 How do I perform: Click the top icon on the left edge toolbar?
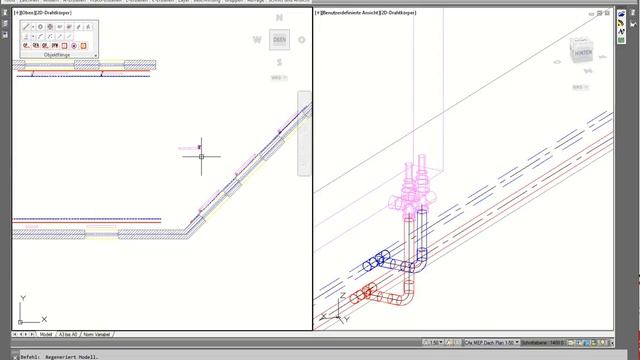coord(5,13)
